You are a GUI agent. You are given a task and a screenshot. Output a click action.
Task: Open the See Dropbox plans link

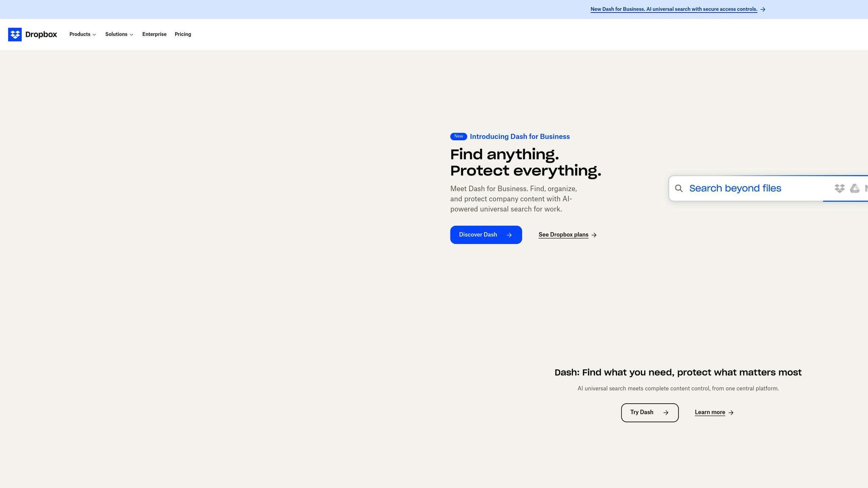click(x=563, y=235)
